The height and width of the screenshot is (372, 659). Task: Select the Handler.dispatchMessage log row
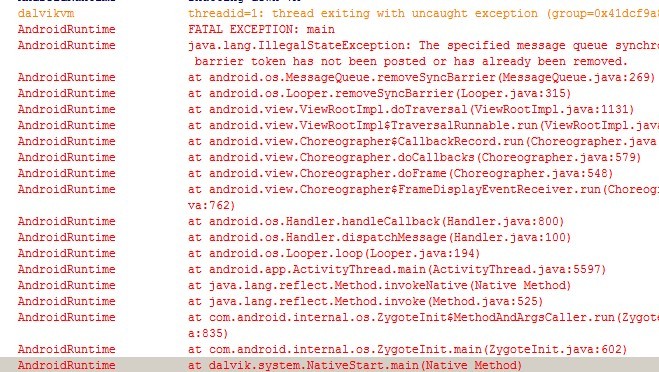click(330, 237)
